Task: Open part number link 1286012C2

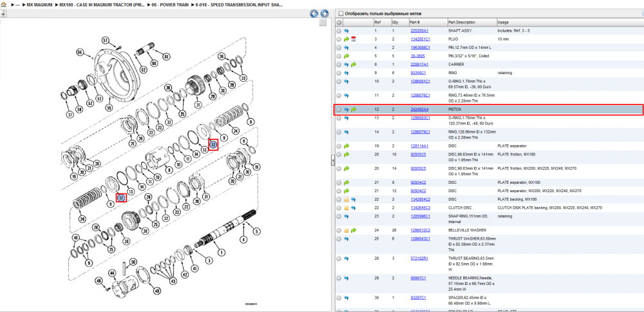Action: 420,230
